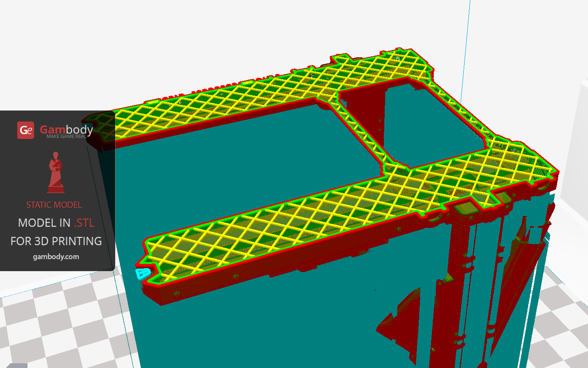Viewport: 588px width, 368px height.
Task: Open the gambody.com link
Action: (x=56, y=257)
